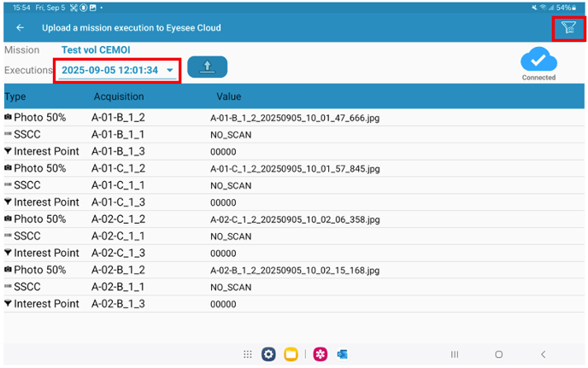The image size is (588, 368).
Task: Open the yellow files app in taskbar
Action: coord(291,354)
